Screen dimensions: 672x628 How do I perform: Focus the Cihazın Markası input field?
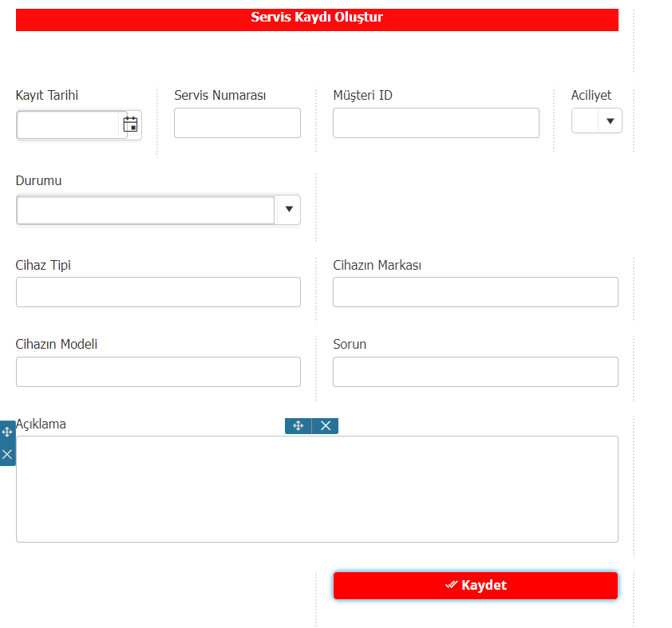pos(476,292)
